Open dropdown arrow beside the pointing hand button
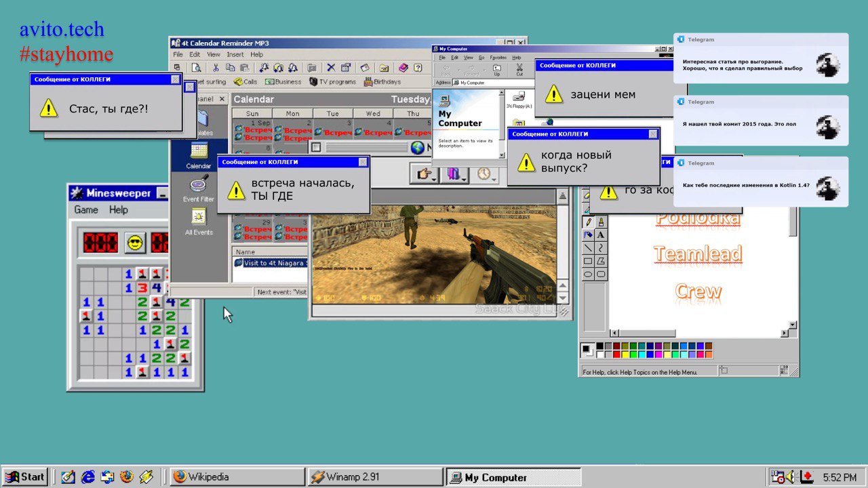The image size is (868, 488). click(x=434, y=180)
